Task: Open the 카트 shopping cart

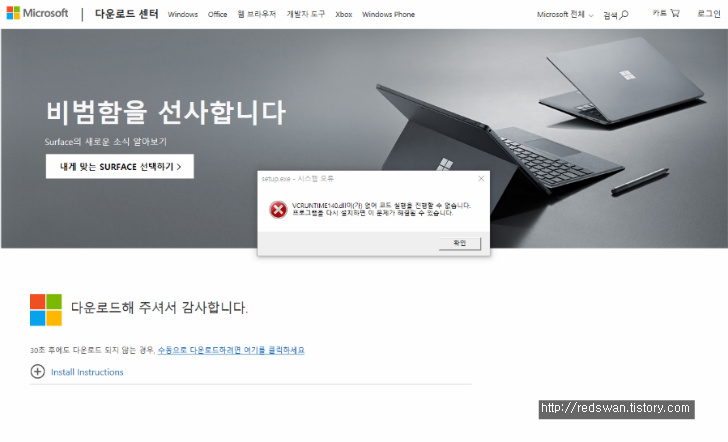Action: (x=666, y=13)
